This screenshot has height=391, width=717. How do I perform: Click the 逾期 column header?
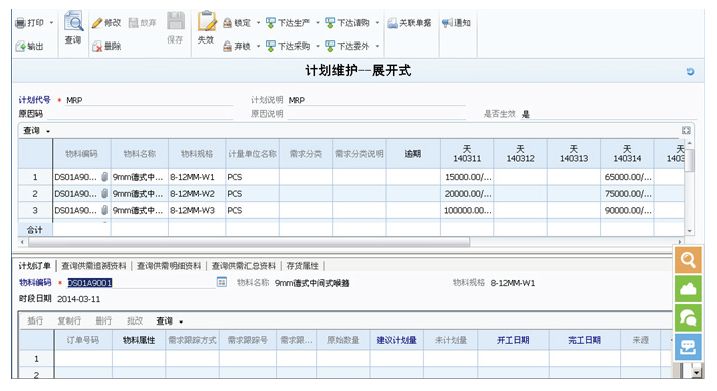413,154
